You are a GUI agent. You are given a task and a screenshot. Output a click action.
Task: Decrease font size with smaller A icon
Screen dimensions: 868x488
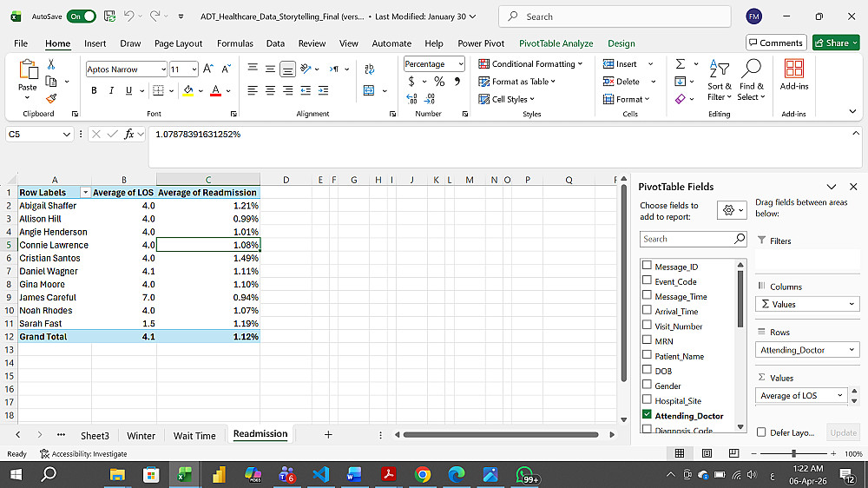(226, 69)
